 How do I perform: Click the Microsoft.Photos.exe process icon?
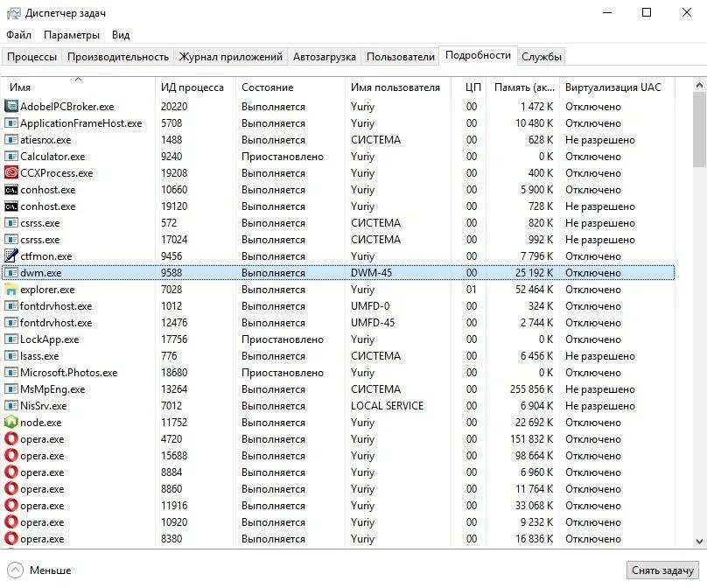(10, 373)
